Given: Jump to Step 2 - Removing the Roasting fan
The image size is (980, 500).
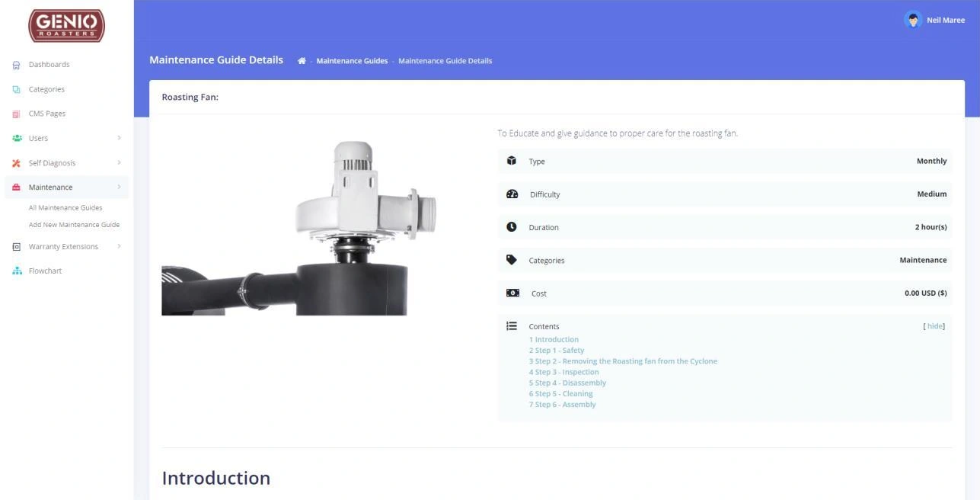Looking at the screenshot, I should [x=623, y=361].
